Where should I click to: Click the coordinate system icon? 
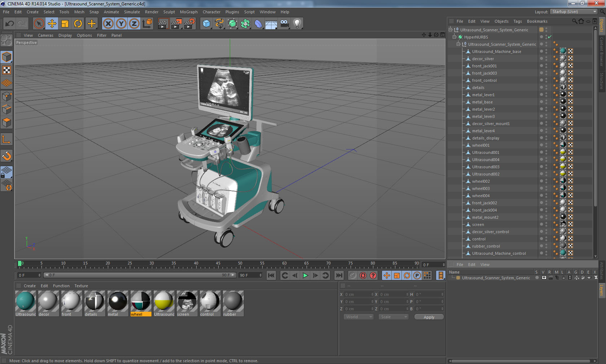click(x=147, y=24)
